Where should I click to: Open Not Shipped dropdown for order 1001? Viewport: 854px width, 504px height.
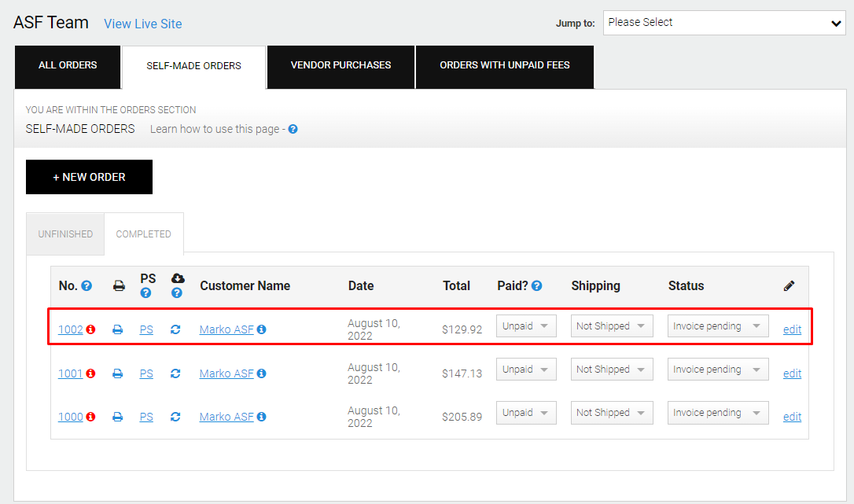612,369
